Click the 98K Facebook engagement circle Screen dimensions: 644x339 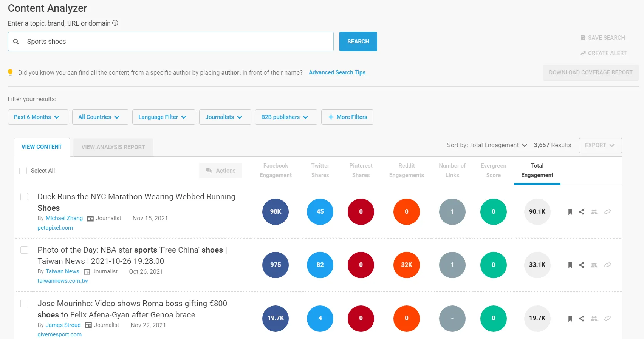tap(276, 212)
